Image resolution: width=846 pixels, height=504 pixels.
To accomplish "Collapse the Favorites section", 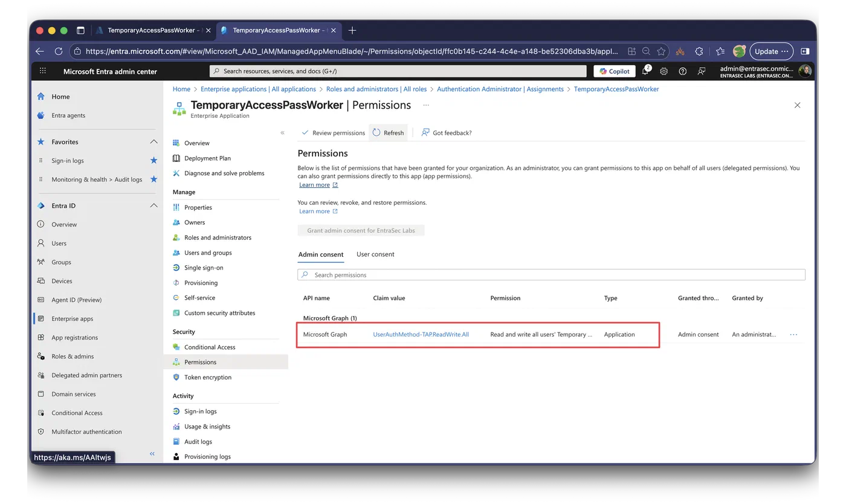I will (x=153, y=142).
